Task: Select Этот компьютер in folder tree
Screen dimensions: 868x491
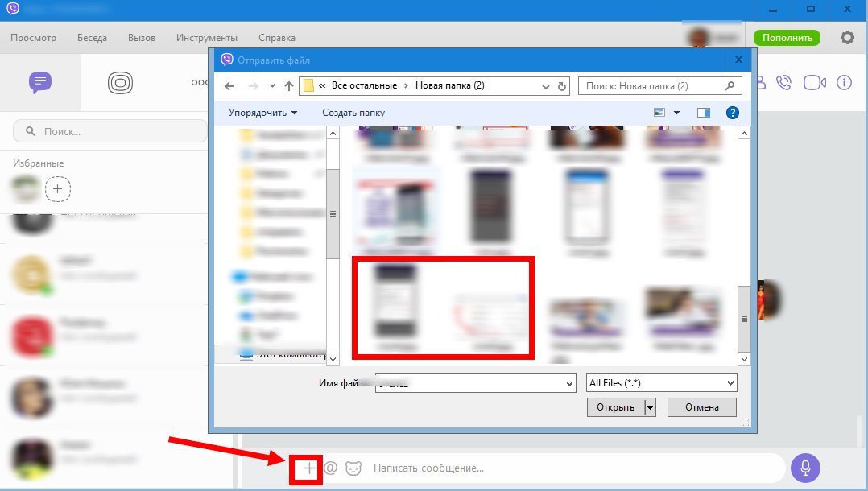Action: click(x=283, y=354)
